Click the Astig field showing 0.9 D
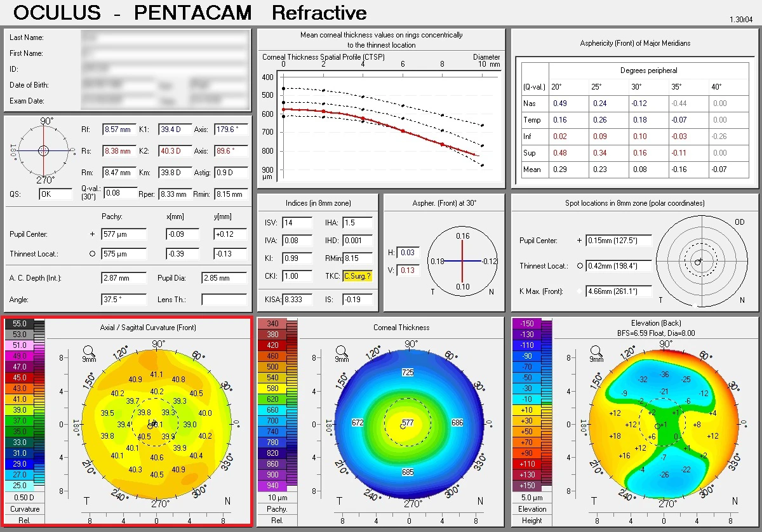This screenshot has height=532, width=762. (x=231, y=173)
